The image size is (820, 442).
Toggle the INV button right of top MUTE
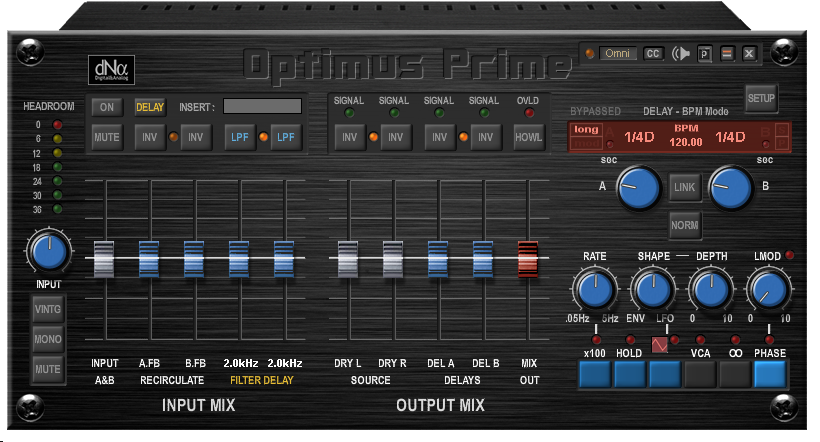click(150, 137)
